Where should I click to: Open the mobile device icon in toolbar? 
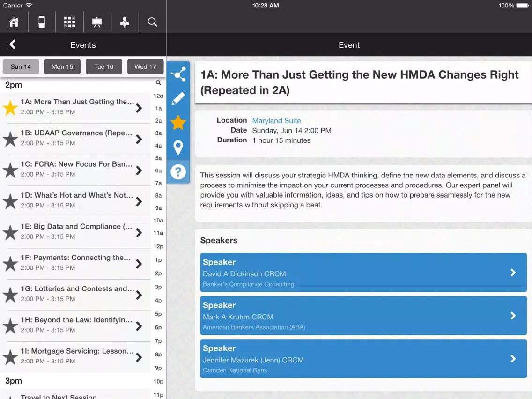click(x=42, y=22)
